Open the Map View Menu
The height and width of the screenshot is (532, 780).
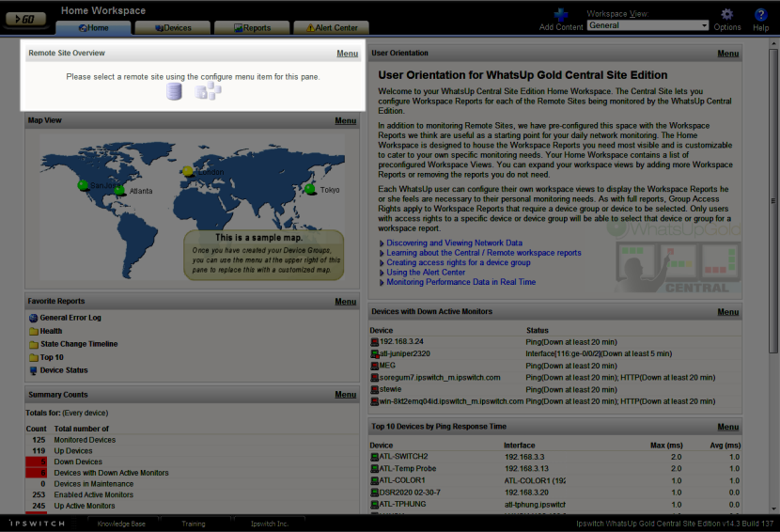point(345,120)
